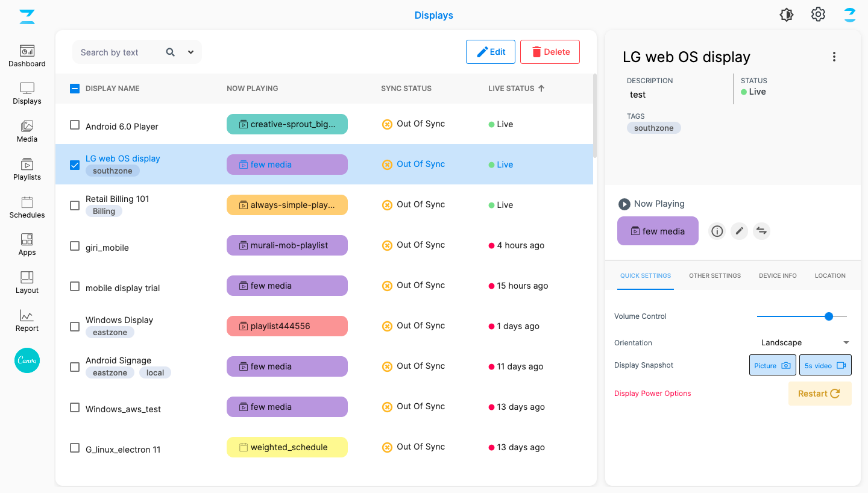The width and height of the screenshot is (868, 493).
Task: Check the Android 6.0 Player checkbox
Action: click(x=75, y=125)
